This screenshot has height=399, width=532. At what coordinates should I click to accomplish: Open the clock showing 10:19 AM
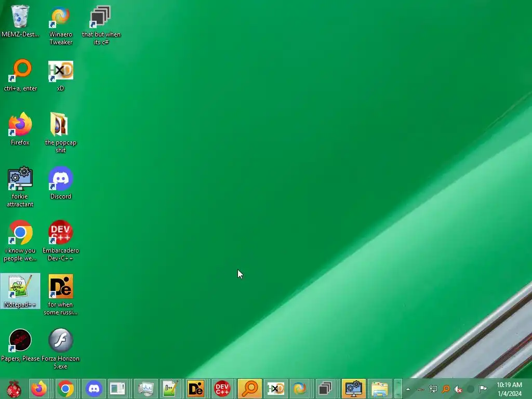click(x=509, y=389)
